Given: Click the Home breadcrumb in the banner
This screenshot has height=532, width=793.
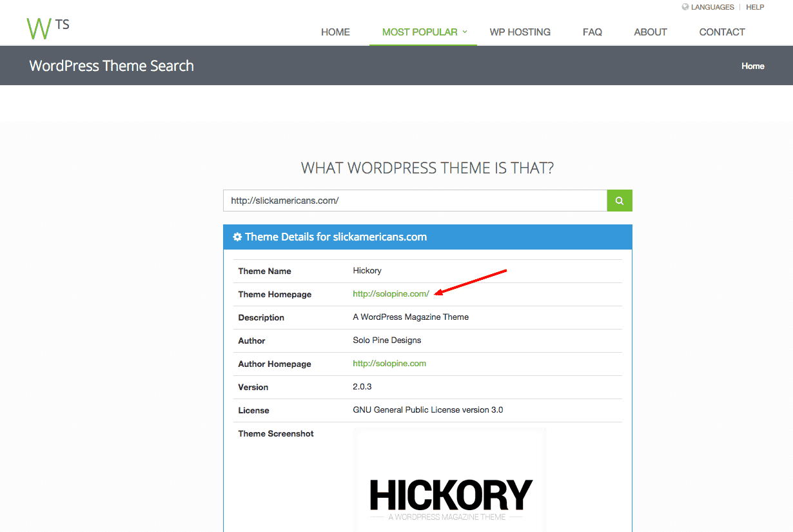Looking at the screenshot, I should pos(752,66).
